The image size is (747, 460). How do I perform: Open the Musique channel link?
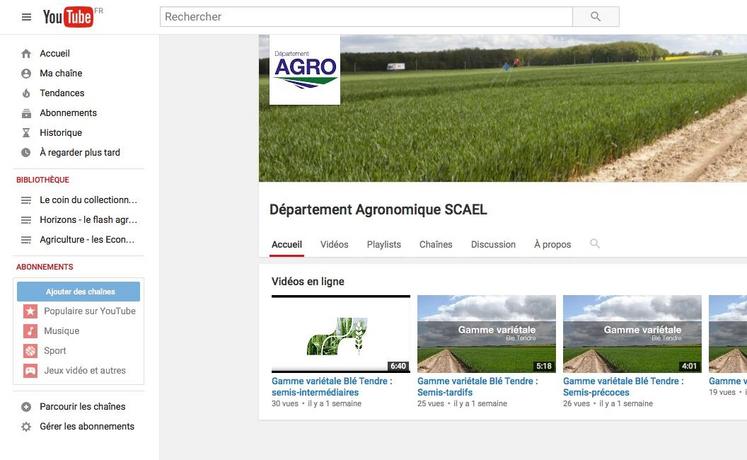[x=61, y=331]
